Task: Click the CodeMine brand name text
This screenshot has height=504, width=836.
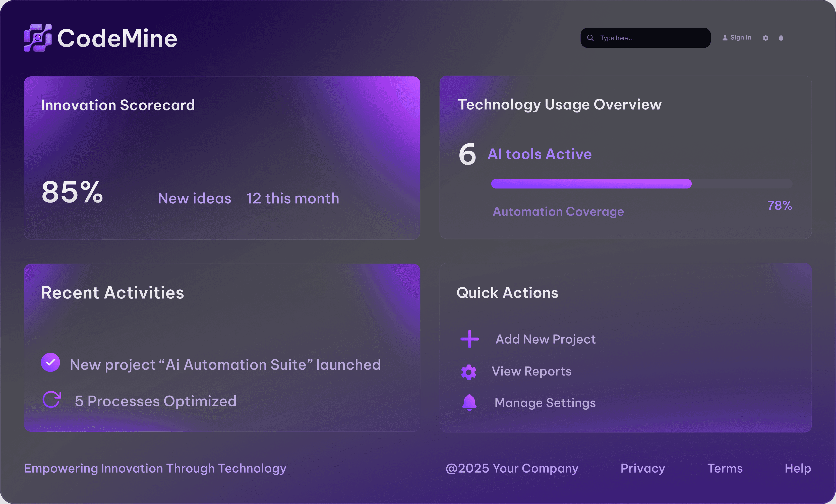Action: (x=117, y=38)
